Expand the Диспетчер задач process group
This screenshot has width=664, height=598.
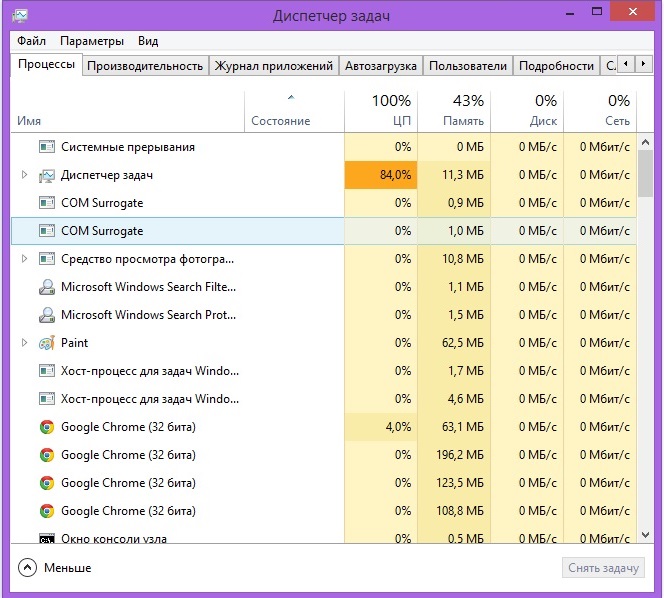[x=25, y=175]
